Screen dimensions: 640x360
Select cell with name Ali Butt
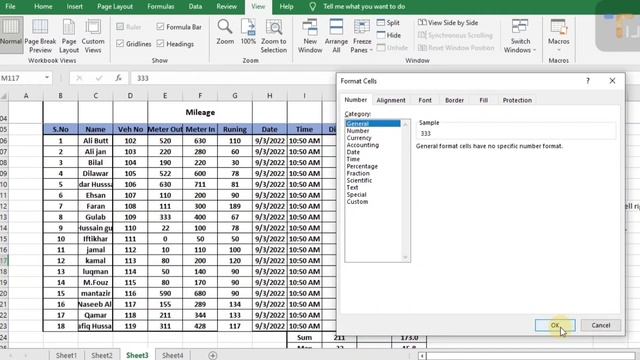coord(96,140)
